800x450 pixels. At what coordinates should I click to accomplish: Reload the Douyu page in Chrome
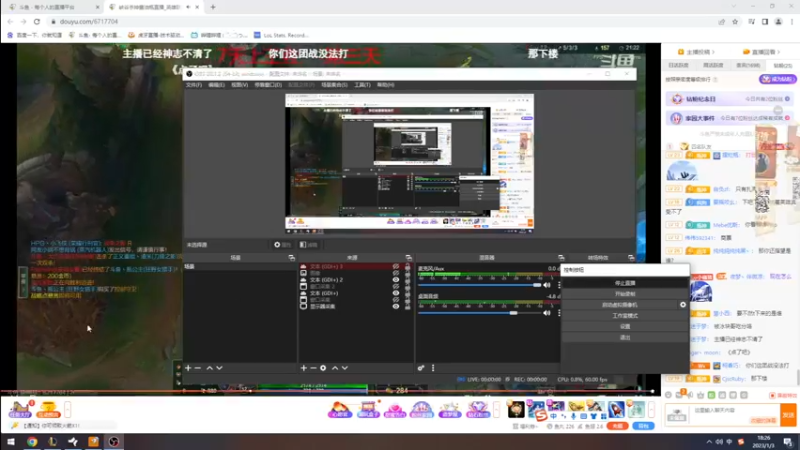pyautogui.click(x=37, y=21)
